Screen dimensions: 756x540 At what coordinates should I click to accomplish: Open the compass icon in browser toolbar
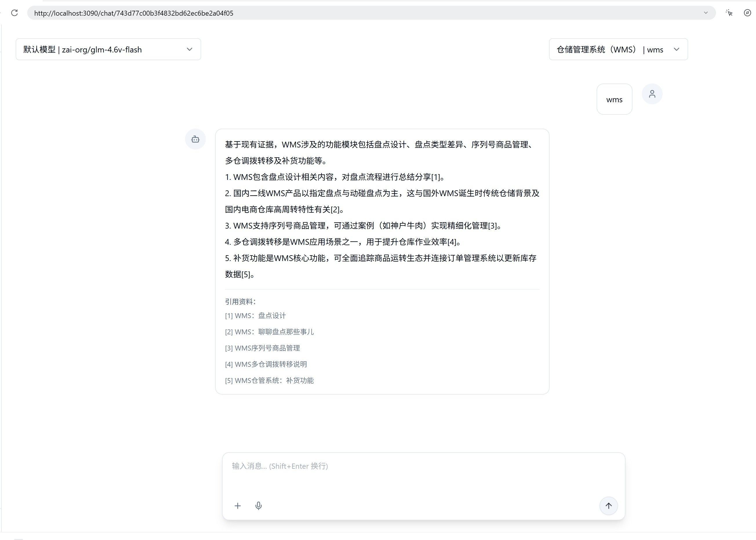(747, 13)
